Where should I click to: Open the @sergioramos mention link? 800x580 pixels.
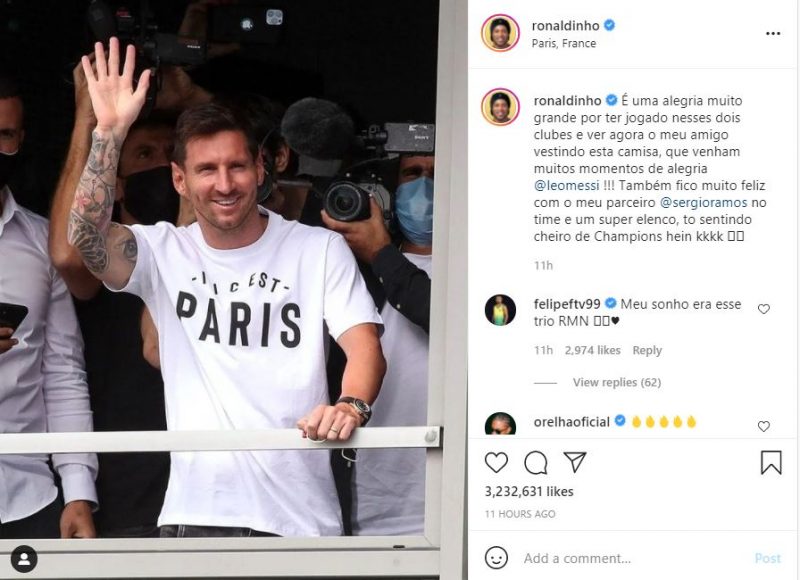click(703, 203)
